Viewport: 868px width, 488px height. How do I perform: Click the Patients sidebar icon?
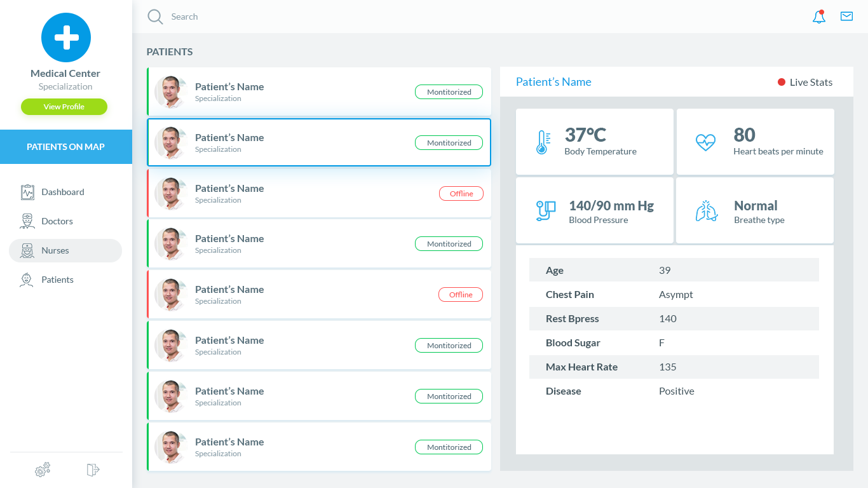(27, 280)
